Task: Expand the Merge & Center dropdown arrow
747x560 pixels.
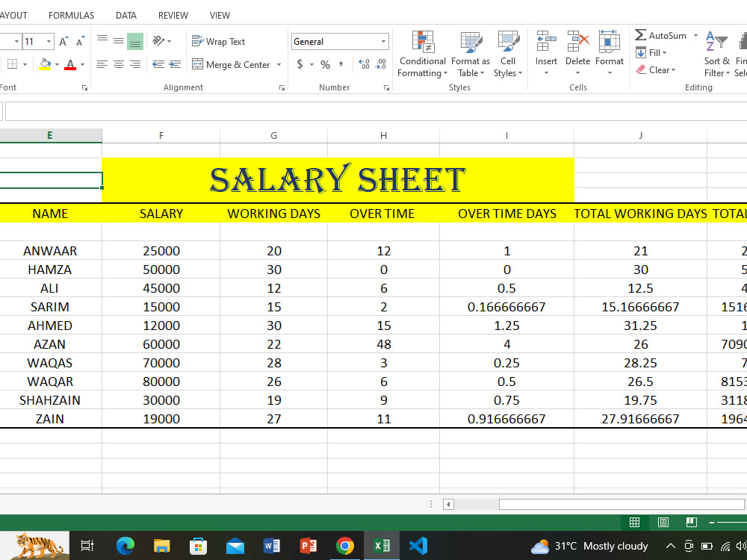Action: pos(279,64)
